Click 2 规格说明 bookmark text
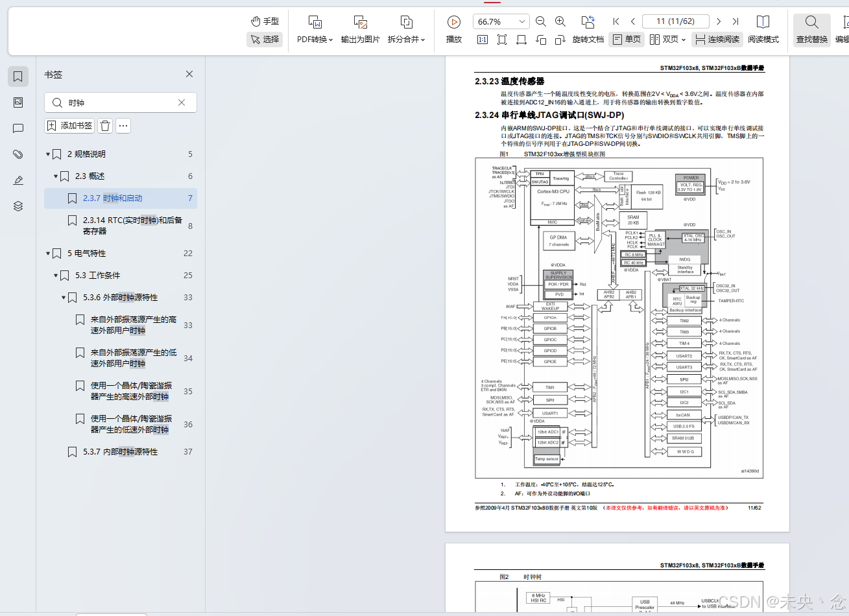 click(x=86, y=154)
